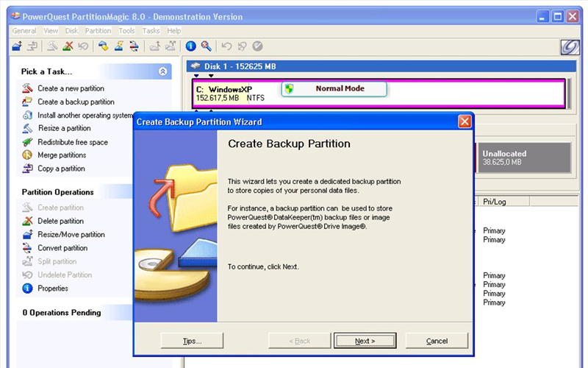Click the icon beside Convert partition
Viewport: 588px width, 368px height.
pyautogui.click(x=27, y=248)
